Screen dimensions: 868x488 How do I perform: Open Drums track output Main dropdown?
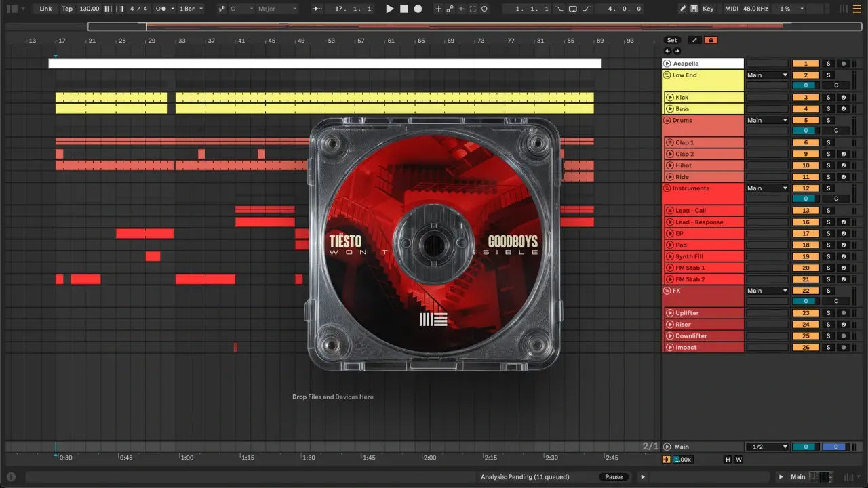coord(768,121)
